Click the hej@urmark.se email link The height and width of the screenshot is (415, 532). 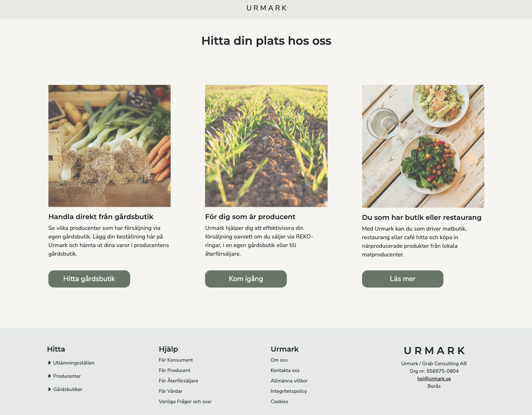coord(434,378)
